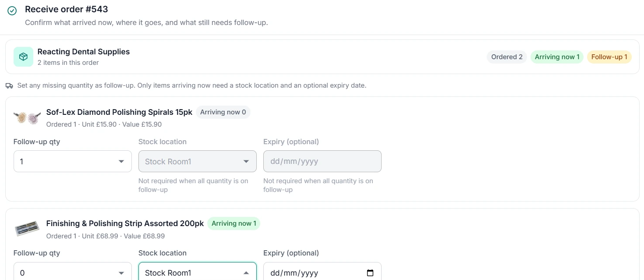Click the 'Confirm what arrived now' subtitle text
Viewport: 644px width, 280px height.
pyautogui.click(x=146, y=22)
